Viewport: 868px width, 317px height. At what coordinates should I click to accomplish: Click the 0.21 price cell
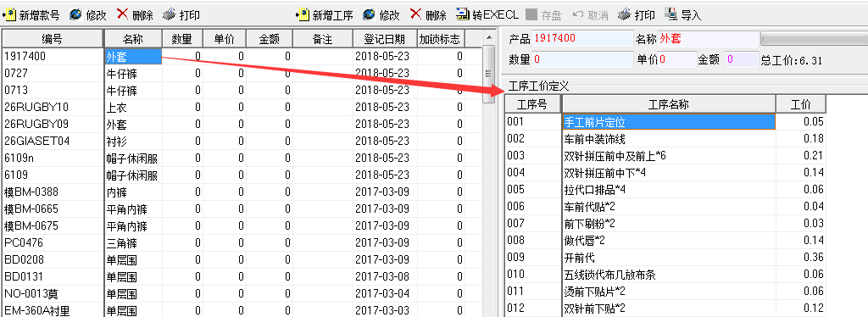point(800,156)
